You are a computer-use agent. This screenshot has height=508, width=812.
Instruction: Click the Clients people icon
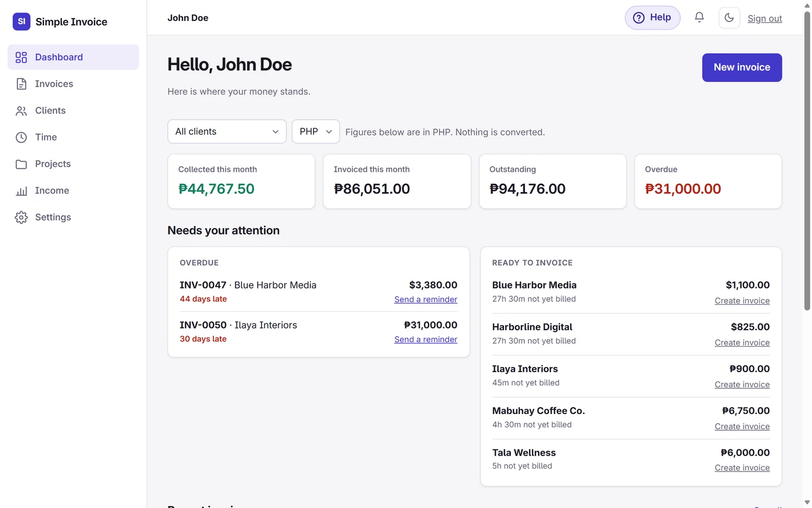click(21, 110)
